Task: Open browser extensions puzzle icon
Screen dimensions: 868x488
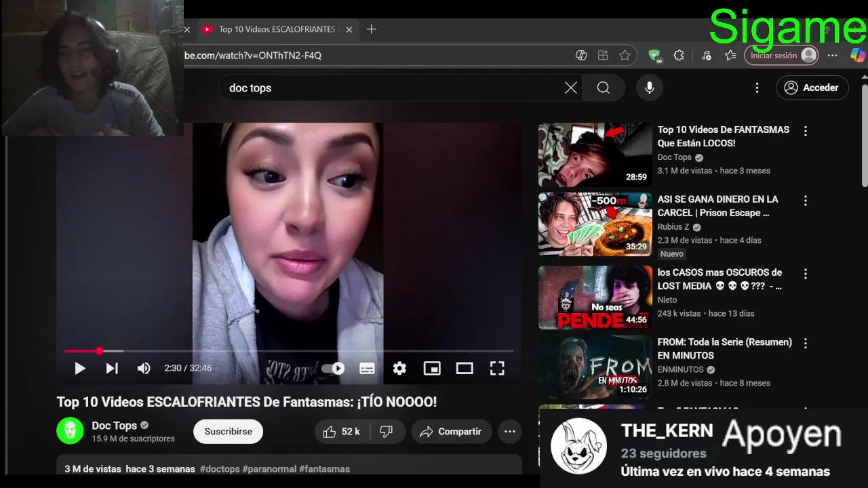Action: (x=679, y=56)
